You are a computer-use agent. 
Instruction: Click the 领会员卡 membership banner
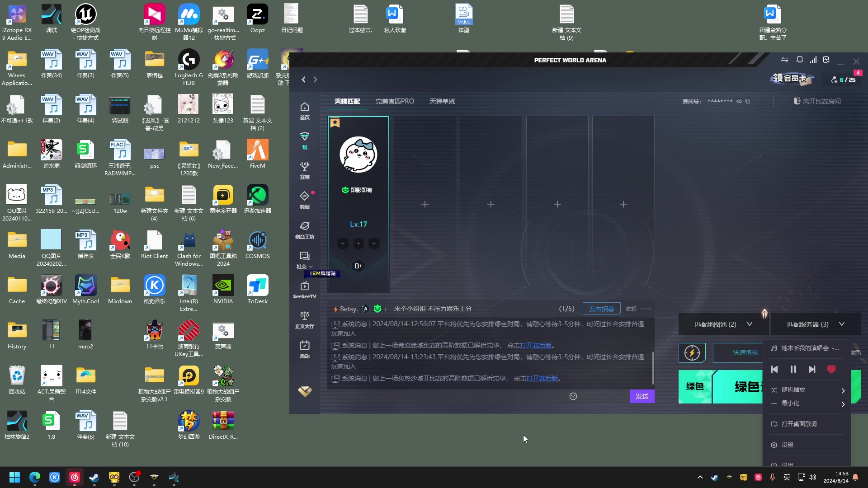[x=792, y=79]
